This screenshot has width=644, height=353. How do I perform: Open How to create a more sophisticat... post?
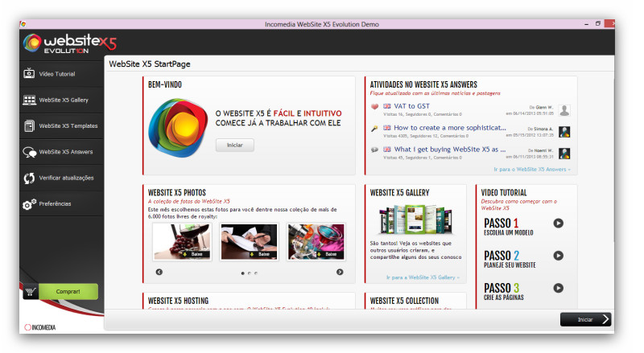point(450,128)
